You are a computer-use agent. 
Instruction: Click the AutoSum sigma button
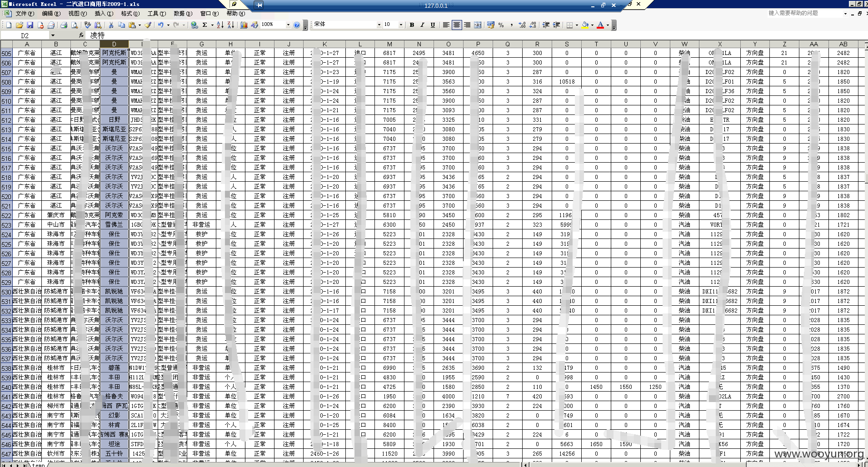205,25
